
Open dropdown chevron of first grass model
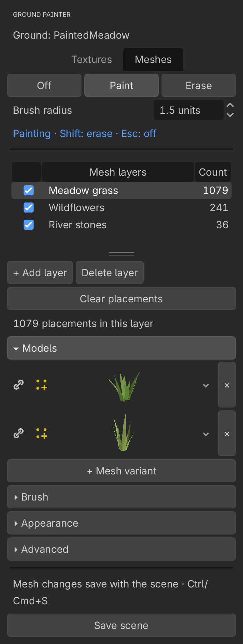pos(206,385)
